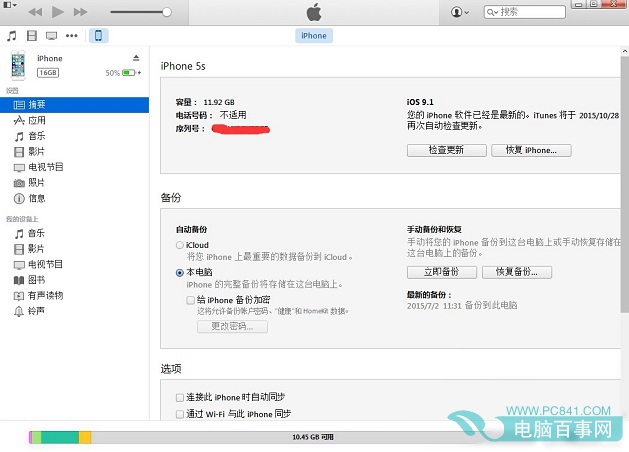Click the audiobook icon beside 有声读物
The image size is (629, 452).
click(x=19, y=296)
